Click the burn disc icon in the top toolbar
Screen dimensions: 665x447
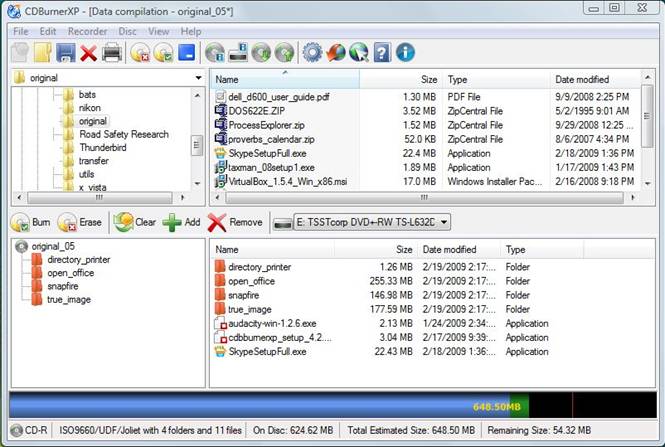click(163, 53)
